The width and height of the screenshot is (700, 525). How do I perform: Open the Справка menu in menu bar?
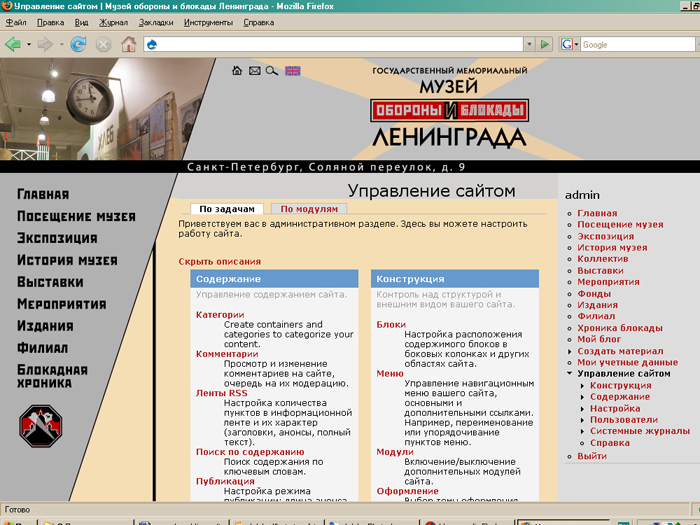258,22
